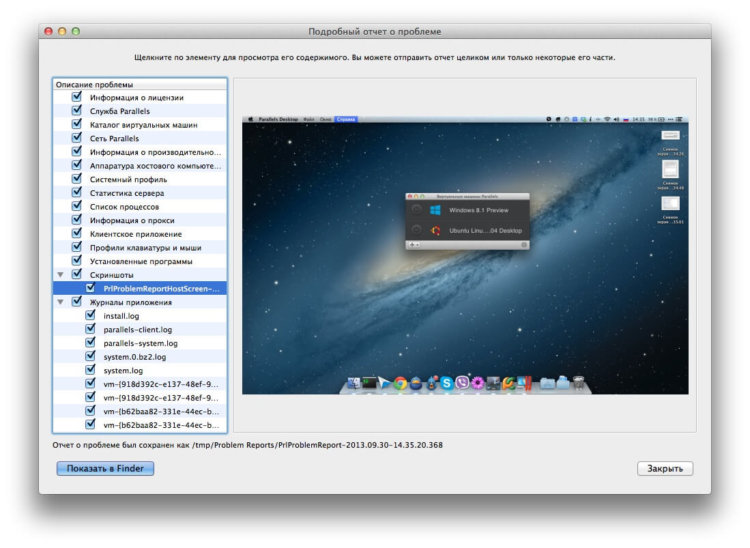The image size is (750, 548).
Task: Toggle Журналы приложения group checkbox
Action: coord(77,302)
